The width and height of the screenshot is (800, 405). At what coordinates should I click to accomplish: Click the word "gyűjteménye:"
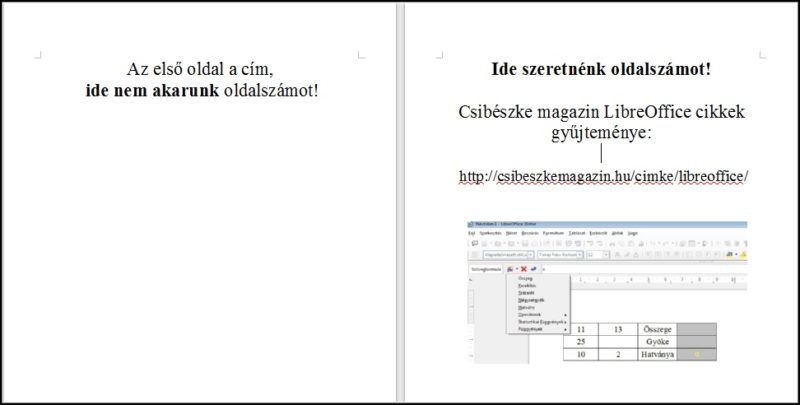point(602,134)
